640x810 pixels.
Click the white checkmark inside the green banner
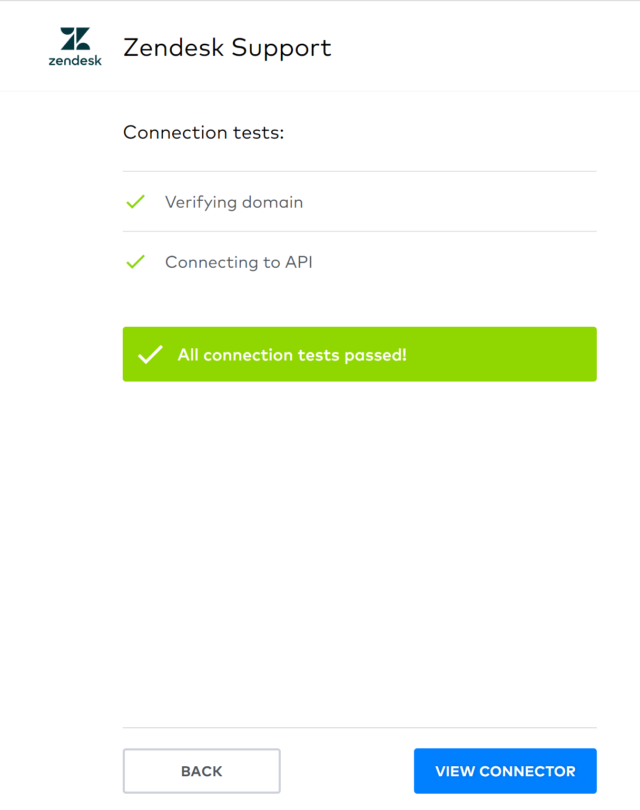tap(150, 353)
